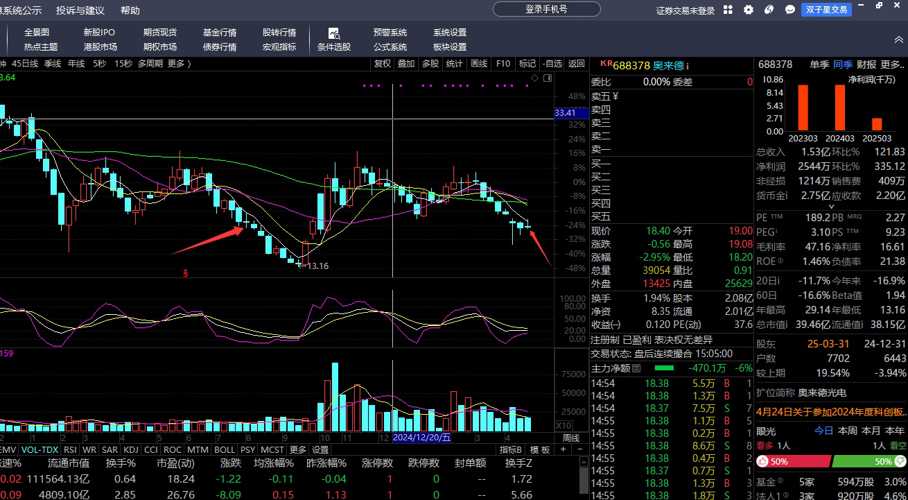This screenshot has width=908, height=500.
Task: Select the 财报 report view
Action: click(866, 64)
